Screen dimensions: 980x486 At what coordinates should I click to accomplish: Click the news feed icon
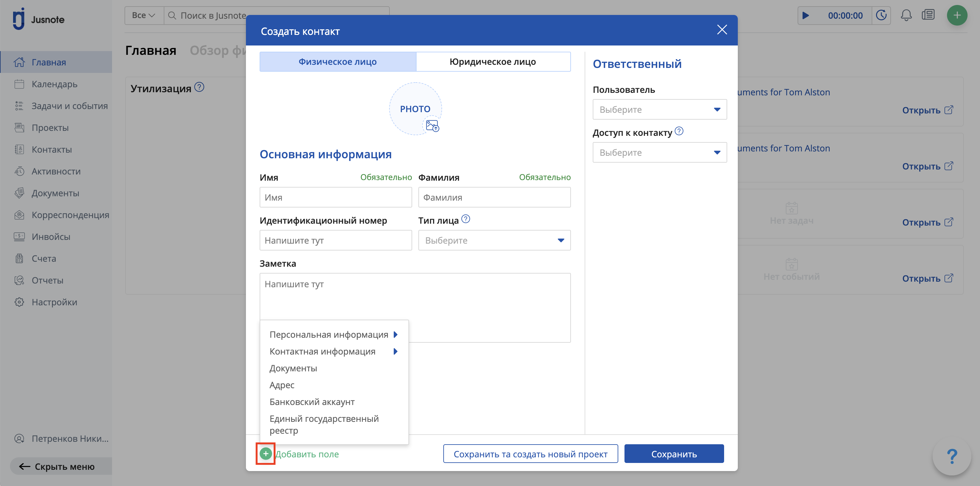928,16
